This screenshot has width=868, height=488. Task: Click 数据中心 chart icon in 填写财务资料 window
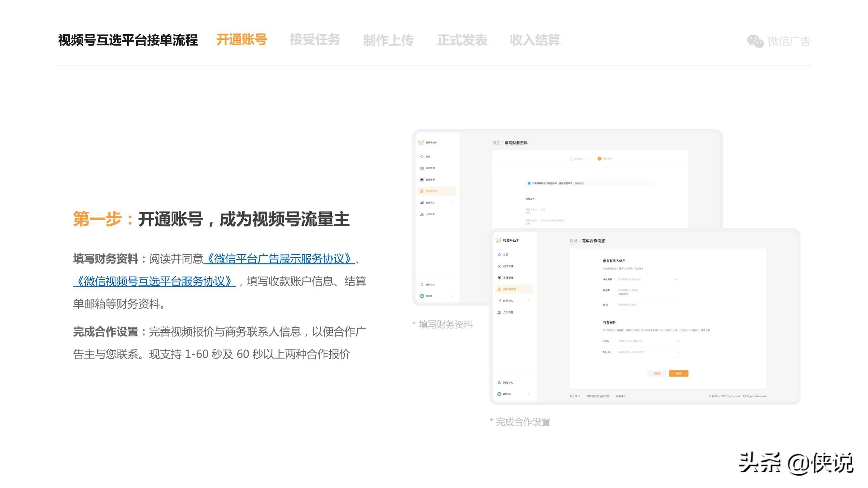[x=422, y=203]
